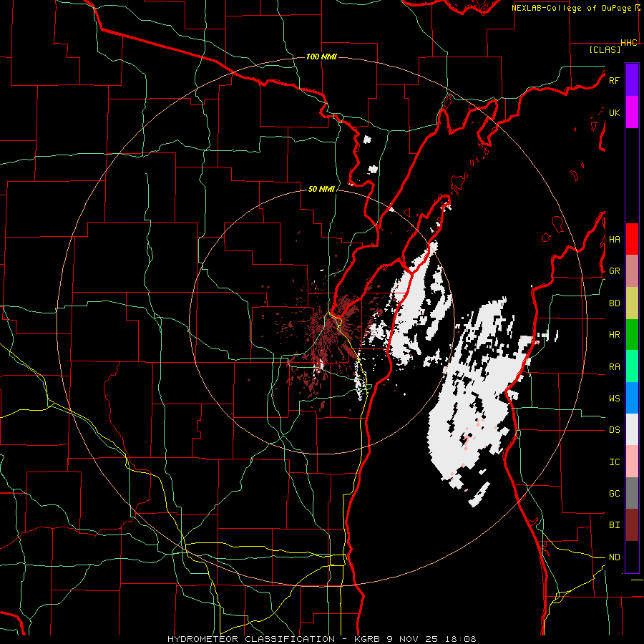This screenshot has width=644, height=644.
Task: Select the BI brown legend swatch
Action: 632,525
